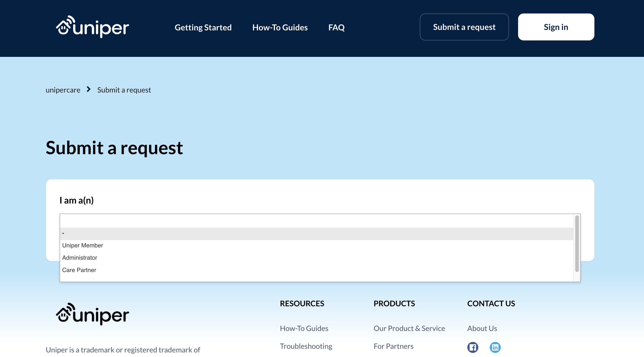644x357 pixels.
Task: Click the RESOURCES footer heading
Action: coord(302,303)
